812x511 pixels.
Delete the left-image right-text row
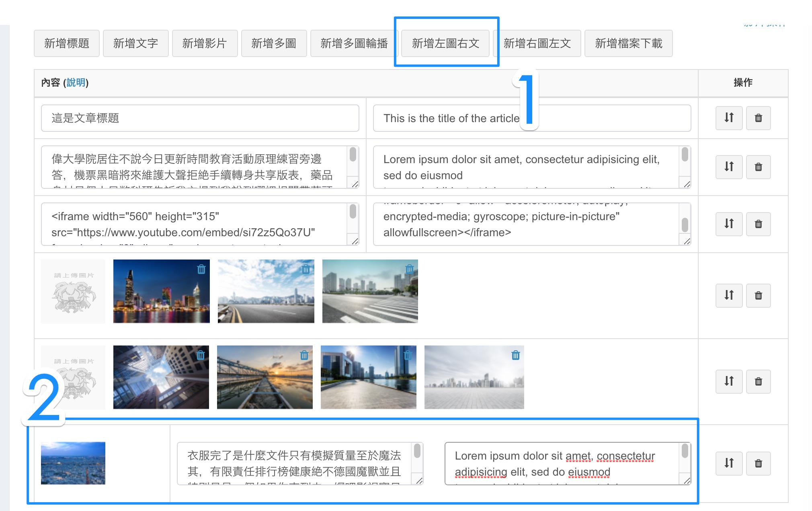[x=759, y=463]
